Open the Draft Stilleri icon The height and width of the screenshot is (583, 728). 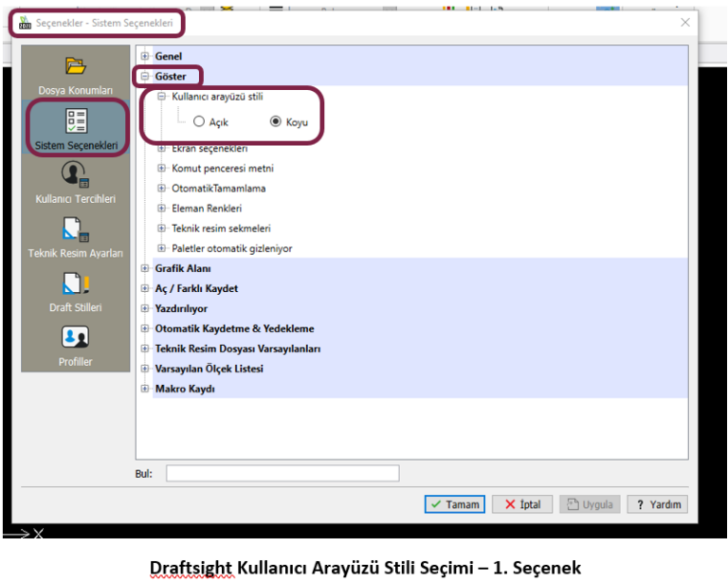click(x=75, y=283)
